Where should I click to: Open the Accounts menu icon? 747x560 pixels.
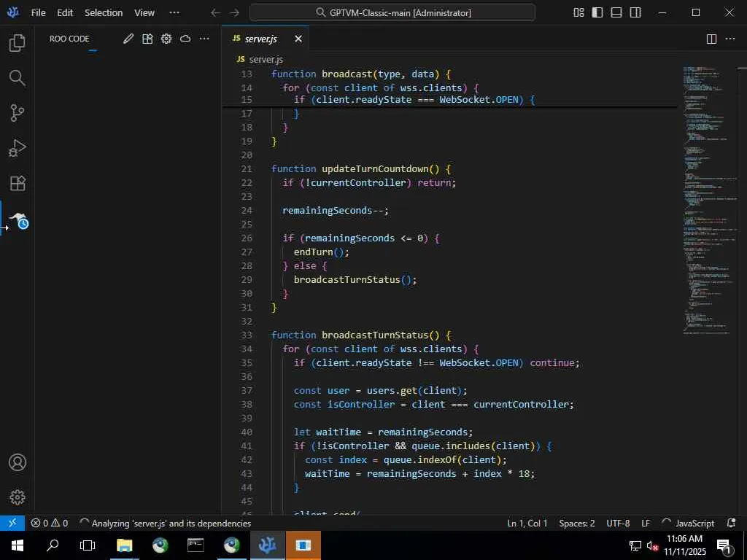click(18, 462)
